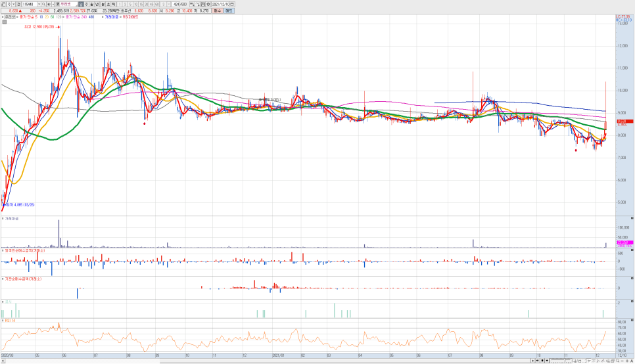Click the compare-chart icon right of 424/600 count
Viewport: 635px width, 364px height.
(193, 4)
